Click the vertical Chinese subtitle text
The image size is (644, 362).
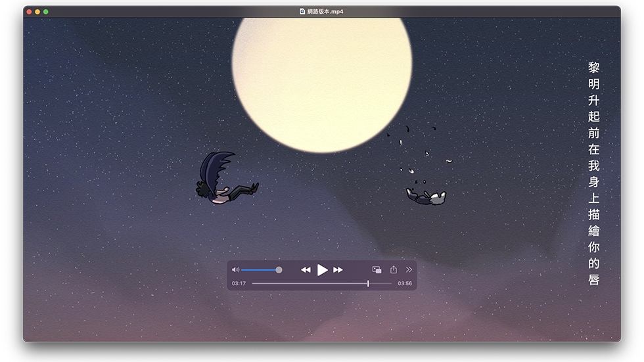click(593, 174)
